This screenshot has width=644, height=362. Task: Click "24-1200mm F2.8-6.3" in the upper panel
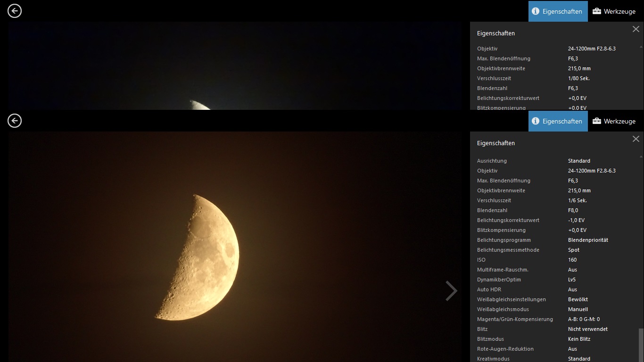click(x=592, y=49)
